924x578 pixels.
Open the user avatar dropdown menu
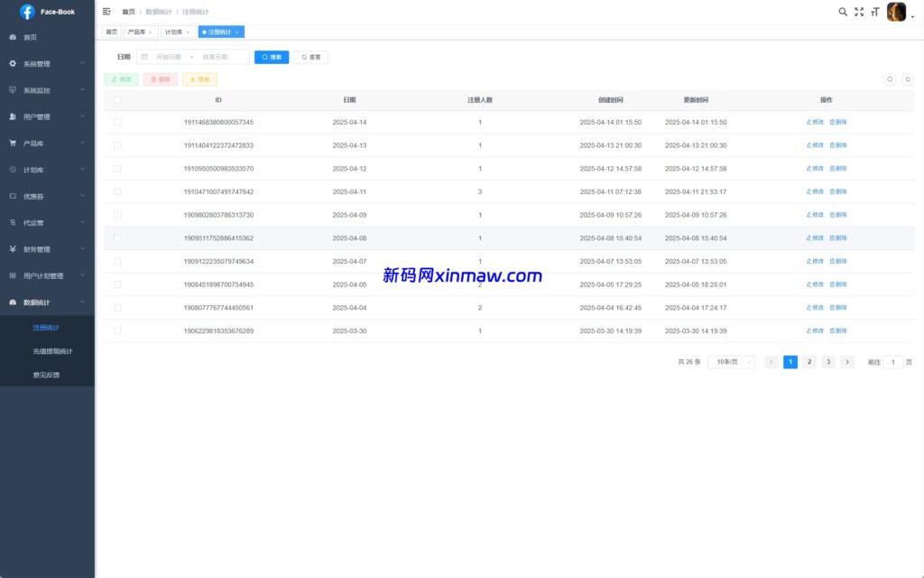(x=896, y=12)
